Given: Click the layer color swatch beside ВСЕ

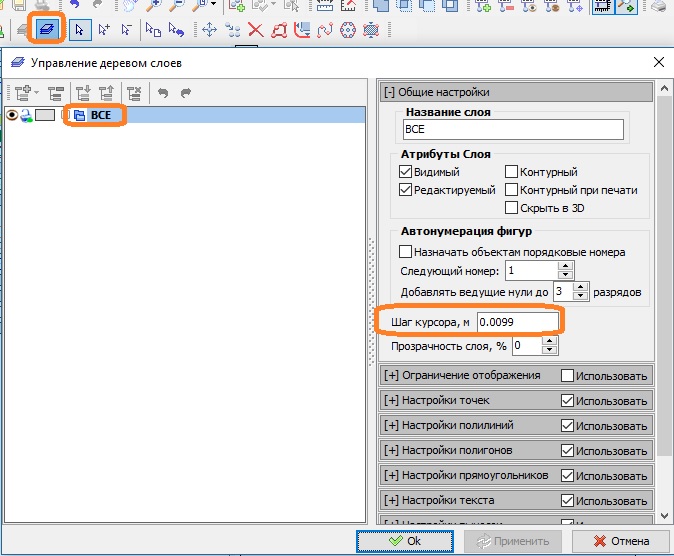Looking at the screenshot, I should (45, 115).
